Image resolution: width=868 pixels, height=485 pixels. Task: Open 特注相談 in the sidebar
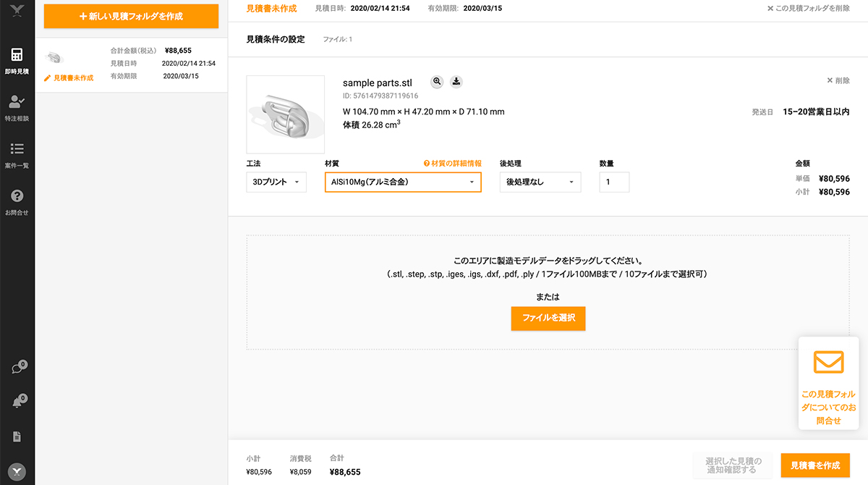pyautogui.click(x=17, y=107)
